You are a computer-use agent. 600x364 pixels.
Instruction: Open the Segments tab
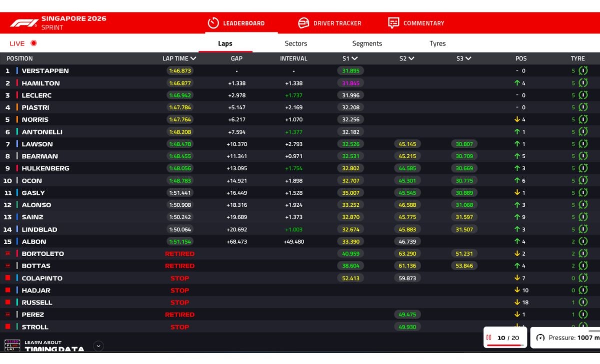click(x=367, y=43)
